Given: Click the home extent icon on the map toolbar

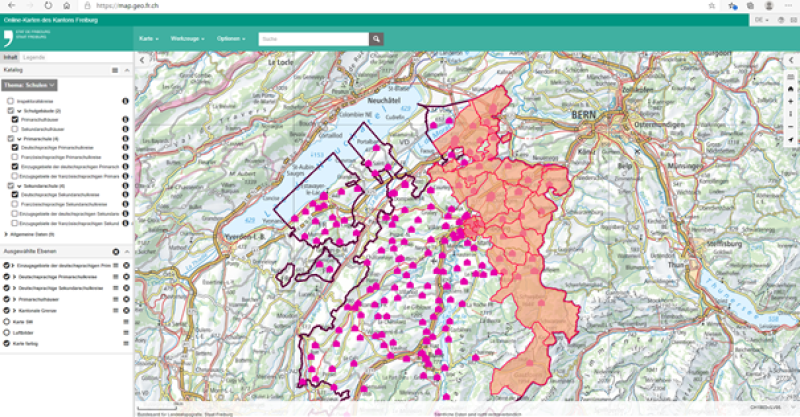Looking at the screenshot, I should point(791,89).
